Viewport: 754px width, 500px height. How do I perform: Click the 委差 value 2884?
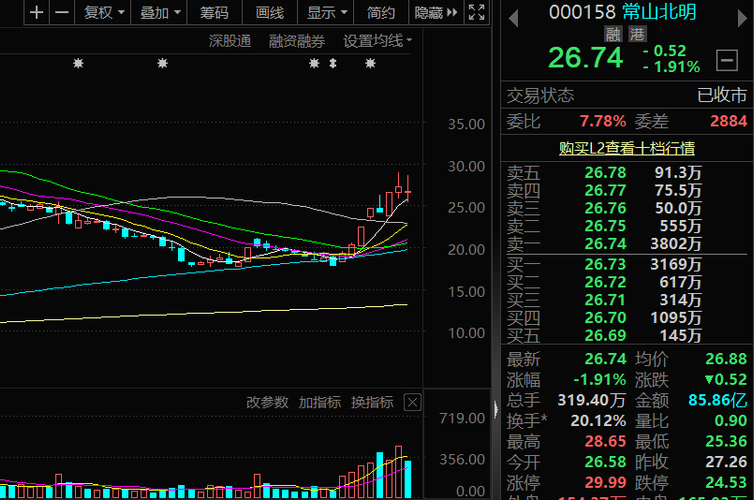coord(729,121)
